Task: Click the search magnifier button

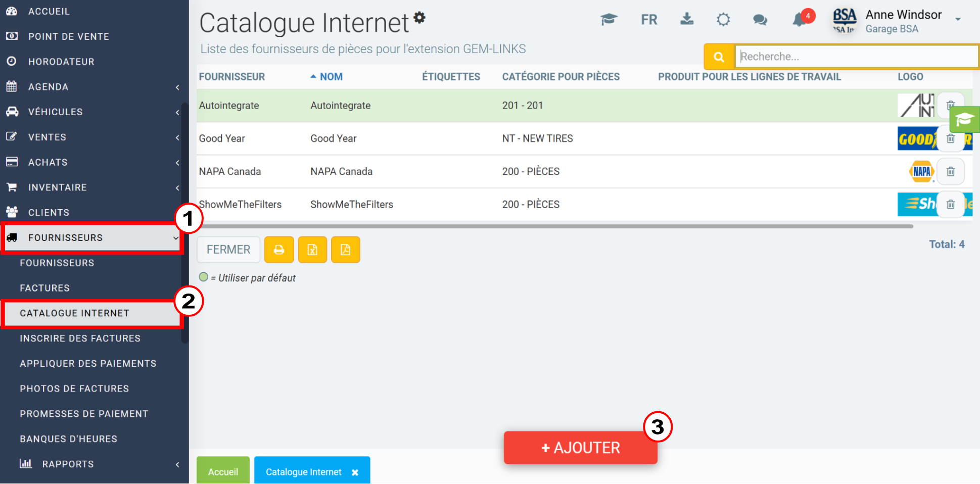Action: point(719,57)
